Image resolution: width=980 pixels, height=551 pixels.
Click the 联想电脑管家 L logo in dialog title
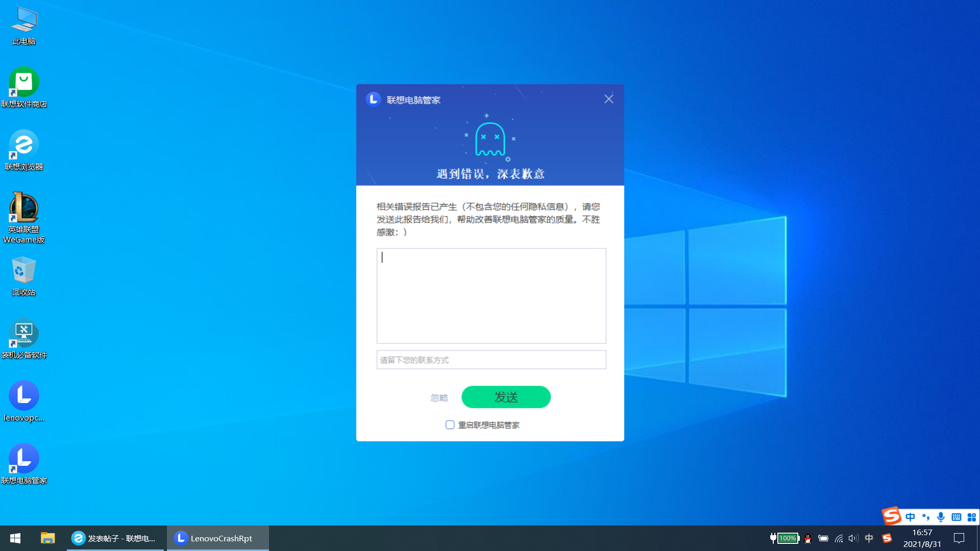point(373,99)
